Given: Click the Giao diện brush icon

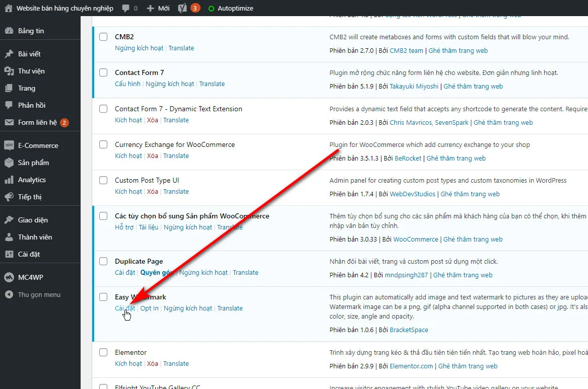Looking at the screenshot, I should click(x=9, y=220).
